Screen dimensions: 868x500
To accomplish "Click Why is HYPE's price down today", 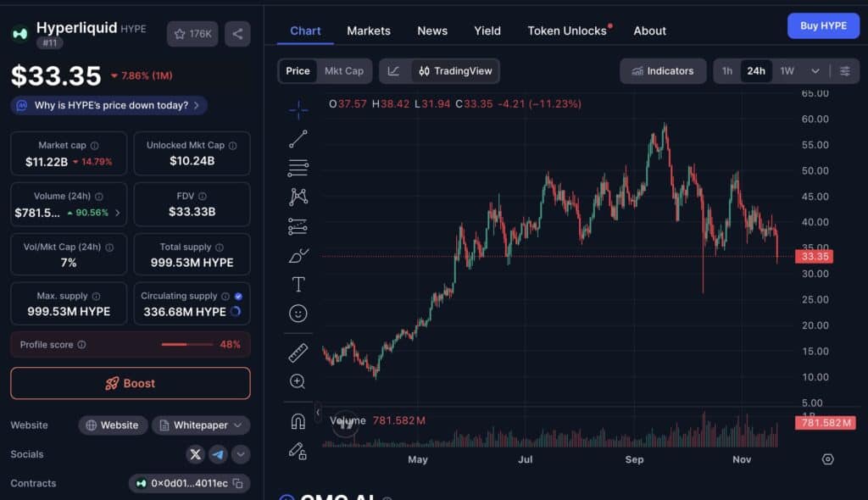I will pos(109,105).
